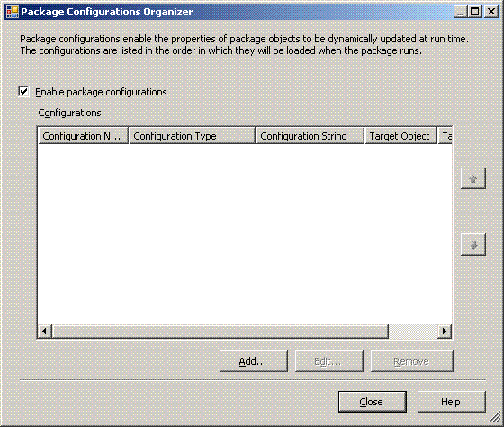Click the Configuration String column header

point(310,136)
